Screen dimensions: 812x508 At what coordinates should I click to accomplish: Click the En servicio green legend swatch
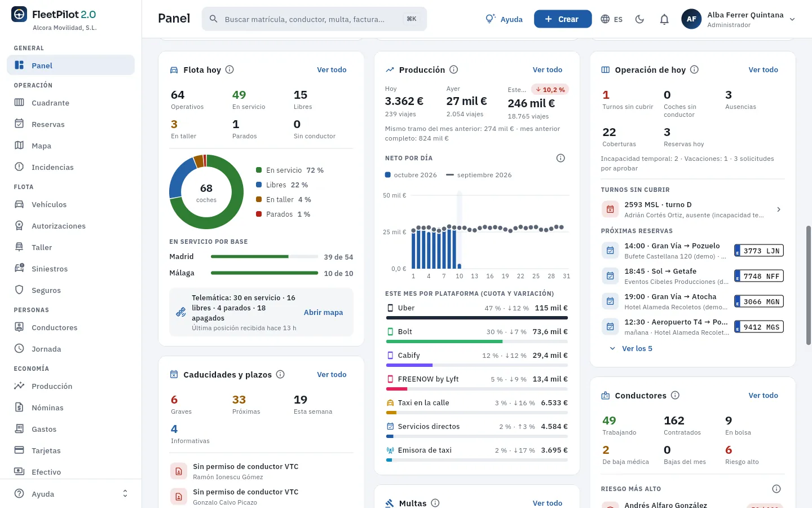coord(259,170)
